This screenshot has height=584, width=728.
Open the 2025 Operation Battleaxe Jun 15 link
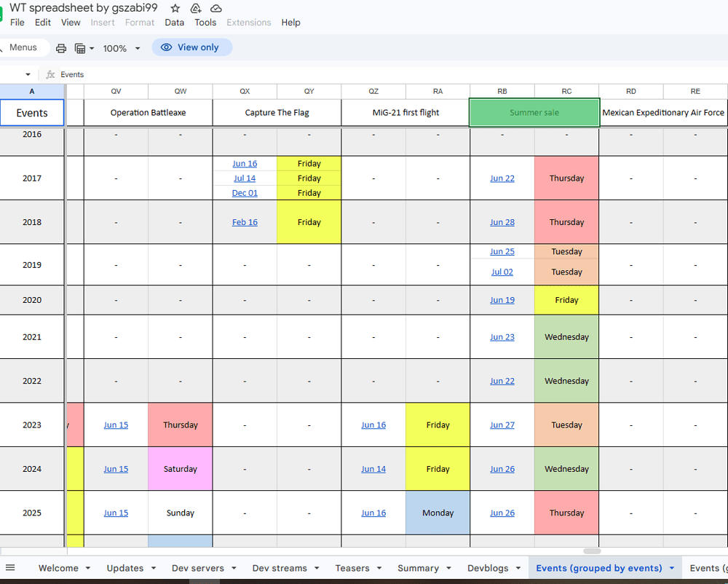[116, 513]
